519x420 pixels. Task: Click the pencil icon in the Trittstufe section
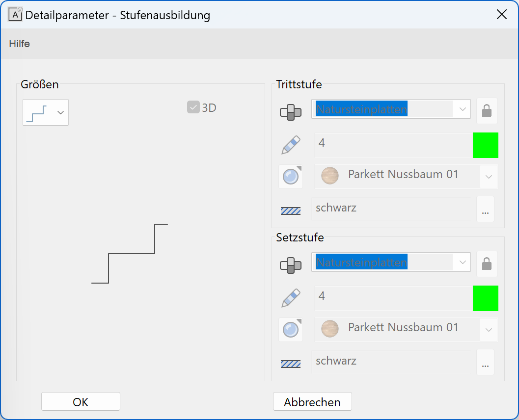click(x=290, y=146)
